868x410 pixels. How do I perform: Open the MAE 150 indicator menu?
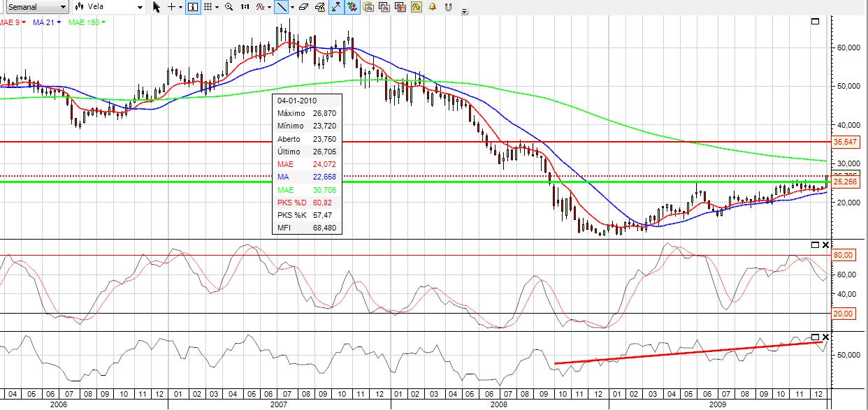coord(87,22)
